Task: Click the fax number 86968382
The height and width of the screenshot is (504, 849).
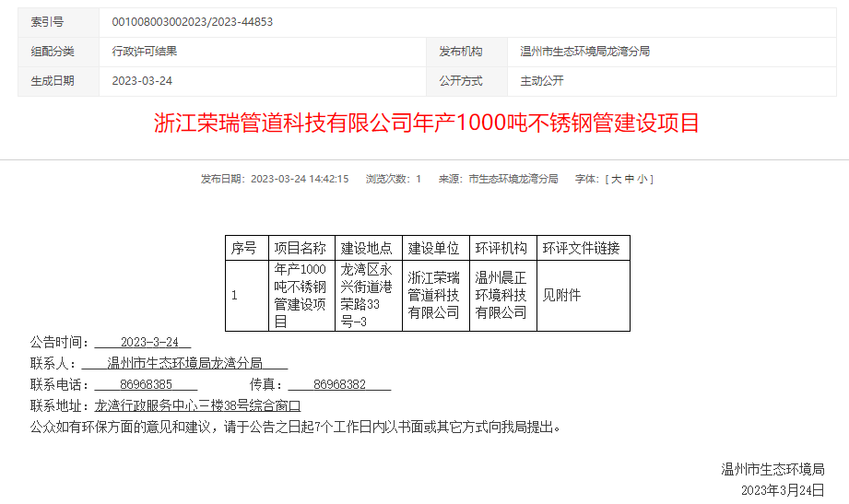Action: point(339,384)
